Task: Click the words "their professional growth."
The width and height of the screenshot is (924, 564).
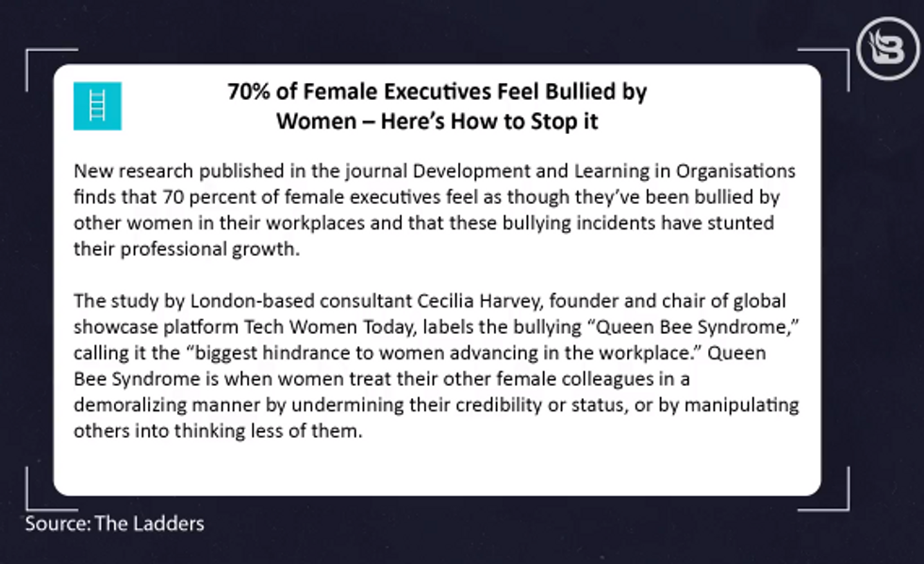Action: 187,249
